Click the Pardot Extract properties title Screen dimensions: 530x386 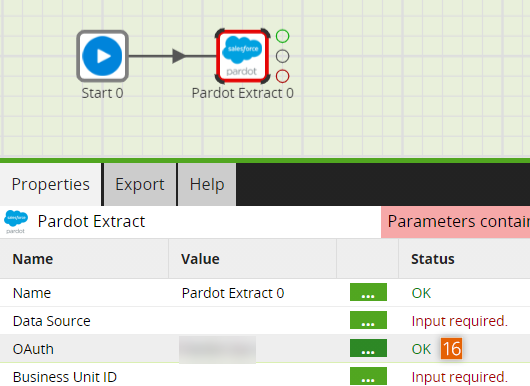click(91, 222)
